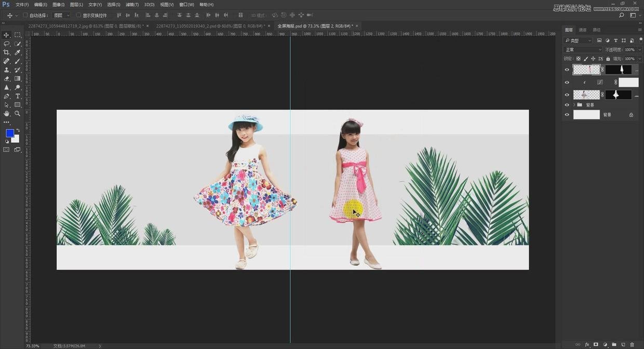Choose the Lasso tool
Viewport: 644px width, 349px height.
[x=7, y=44]
